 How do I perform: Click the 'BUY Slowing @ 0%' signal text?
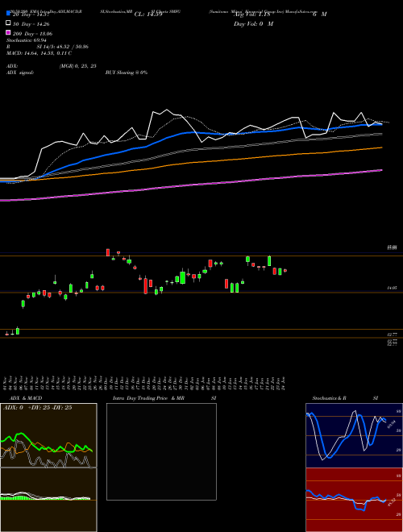(x=127, y=73)
